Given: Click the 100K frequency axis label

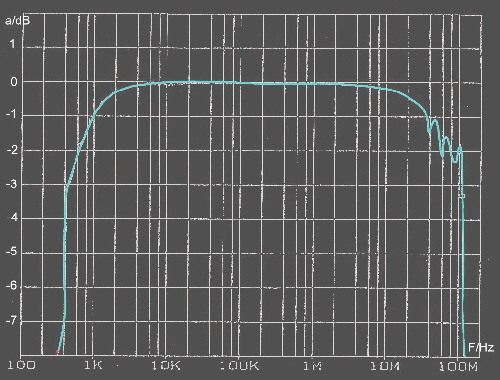Looking at the screenshot, I should click(x=239, y=366).
